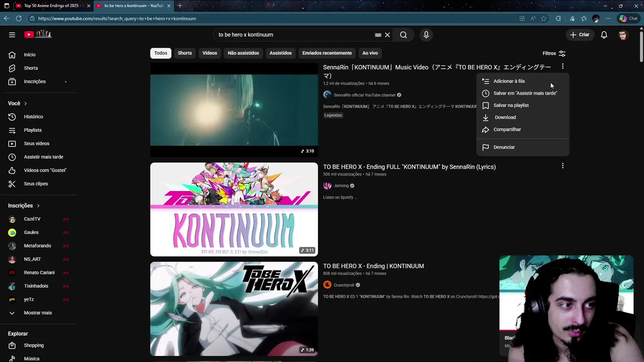Go back with the browser back arrow

(7, 19)
